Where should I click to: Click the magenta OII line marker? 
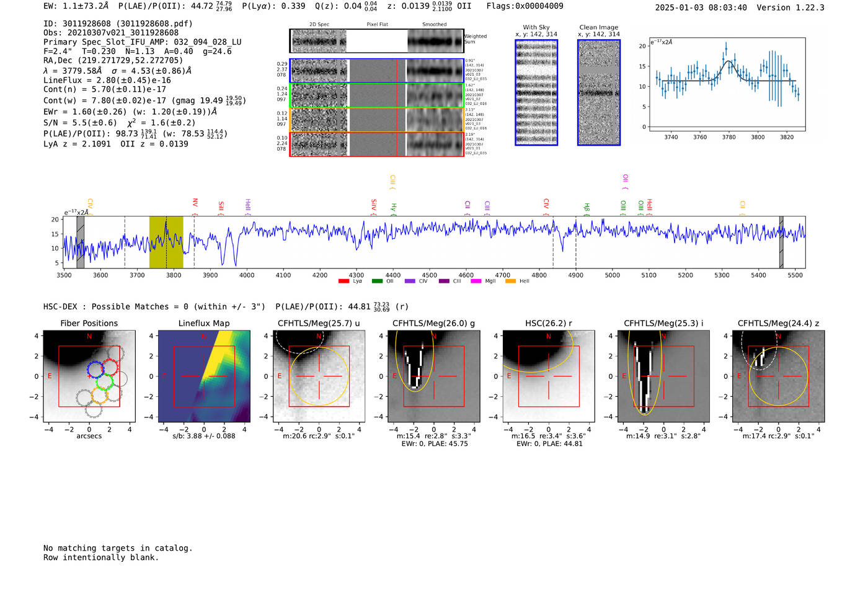pos(625,182)
